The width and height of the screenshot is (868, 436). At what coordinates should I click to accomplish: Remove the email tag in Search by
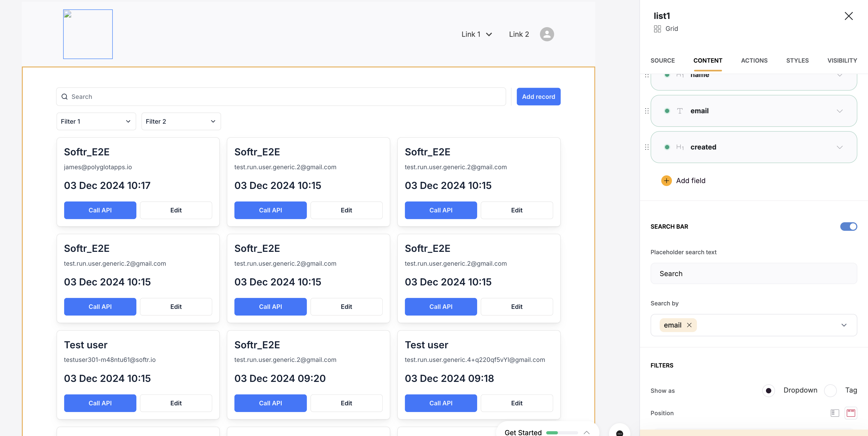(689, 325)
